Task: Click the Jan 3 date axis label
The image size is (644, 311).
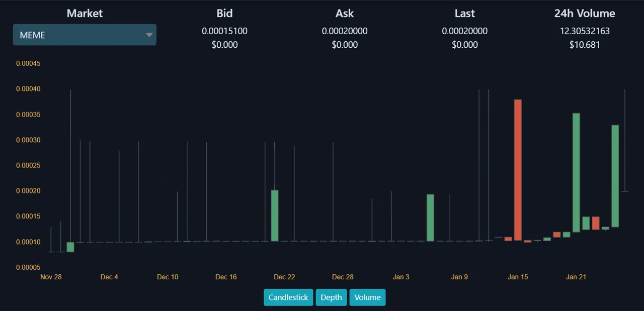Action: [x=401, y=277]
